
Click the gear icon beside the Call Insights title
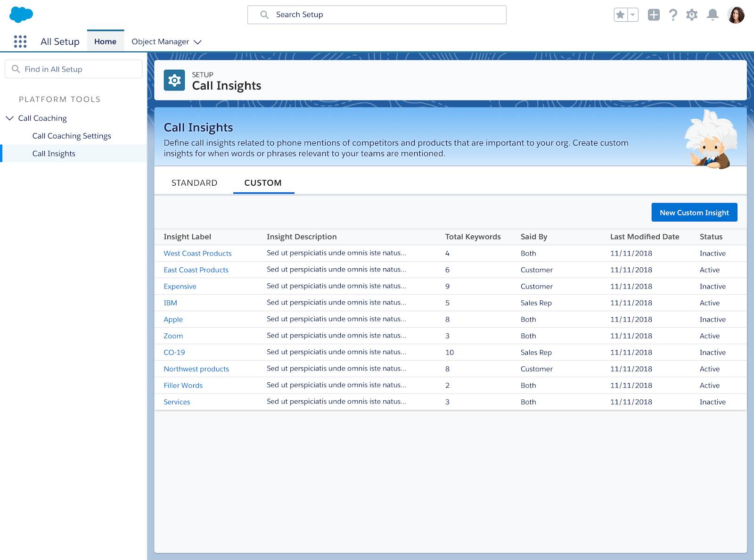click(175, 80)
